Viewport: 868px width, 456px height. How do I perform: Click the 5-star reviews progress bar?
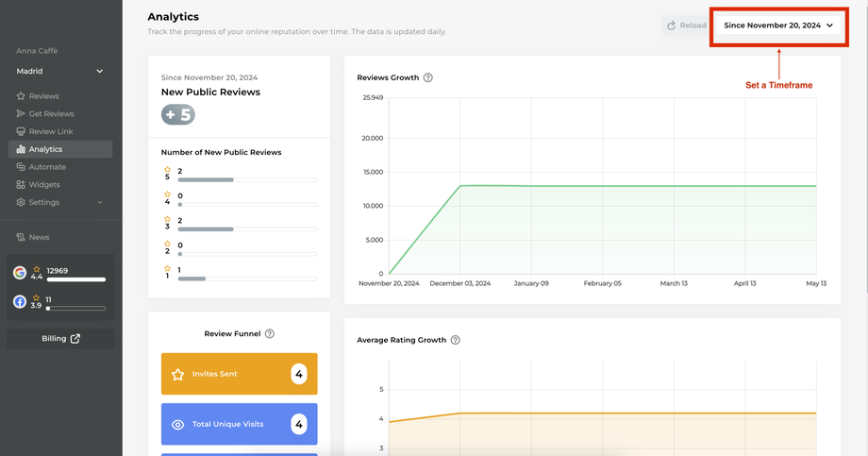(x=246, y=179)
